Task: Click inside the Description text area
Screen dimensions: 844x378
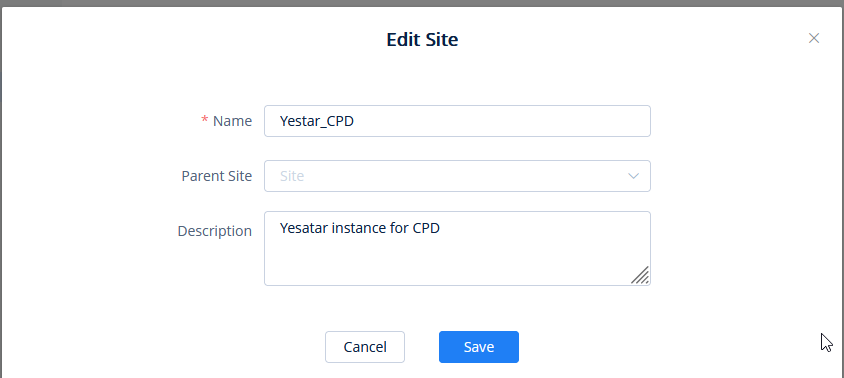Action: coord(457,248)
